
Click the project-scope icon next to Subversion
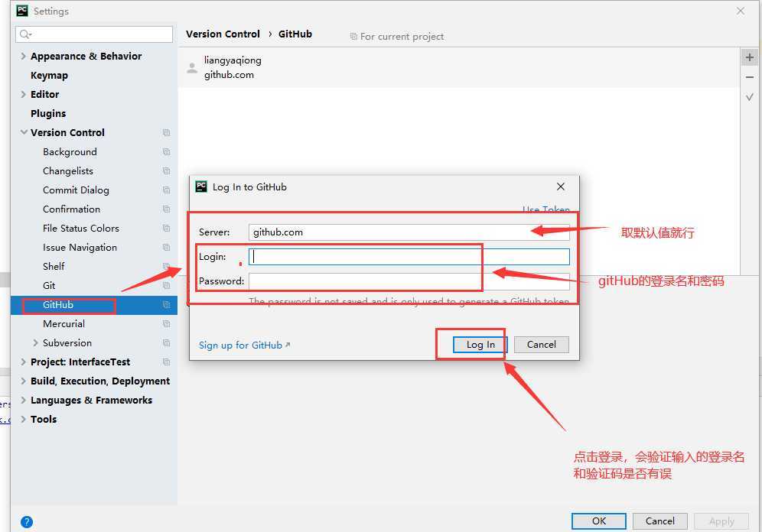tap(166, 342)
